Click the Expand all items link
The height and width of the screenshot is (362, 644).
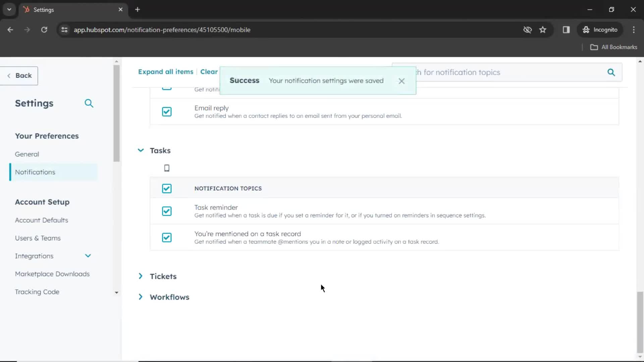(165, 71)
